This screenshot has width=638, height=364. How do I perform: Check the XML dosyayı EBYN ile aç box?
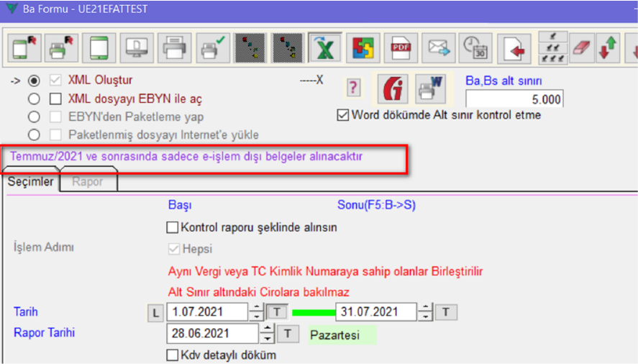pos(55,99)
